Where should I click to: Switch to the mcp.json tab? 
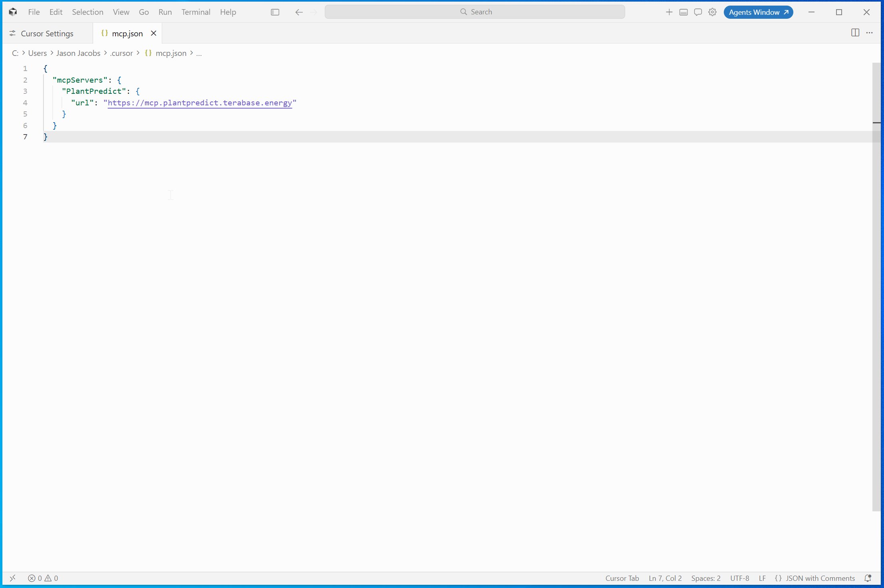click(127, 34)
